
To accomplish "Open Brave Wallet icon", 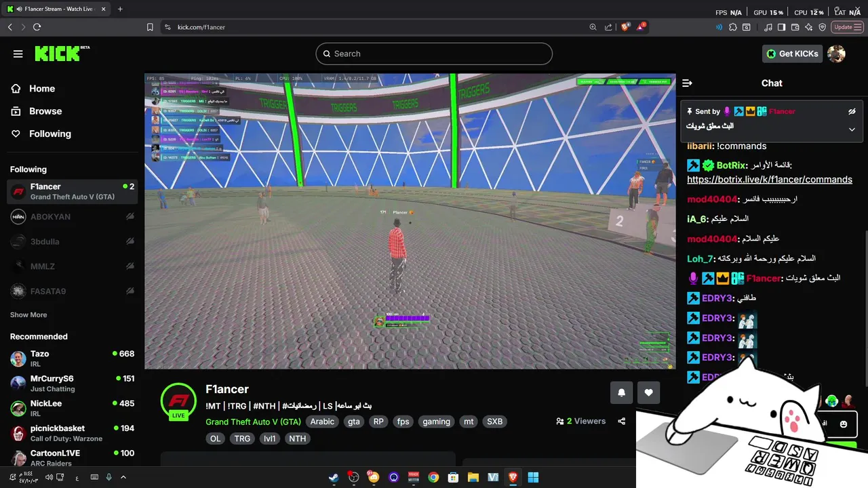I will point(795,27).
